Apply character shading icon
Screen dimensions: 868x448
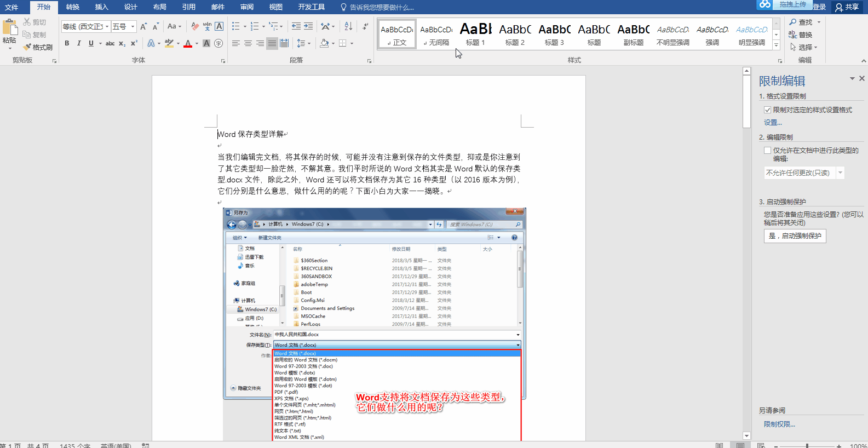(206, 43)
